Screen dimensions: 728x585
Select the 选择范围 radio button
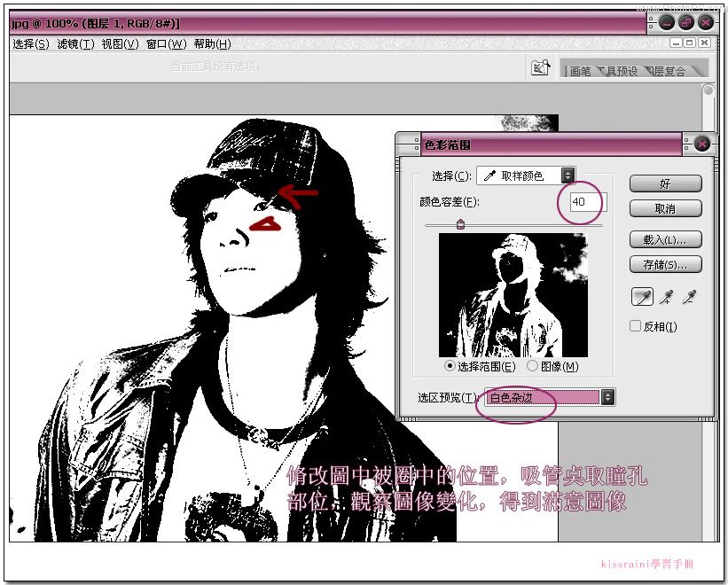point(450,365)
